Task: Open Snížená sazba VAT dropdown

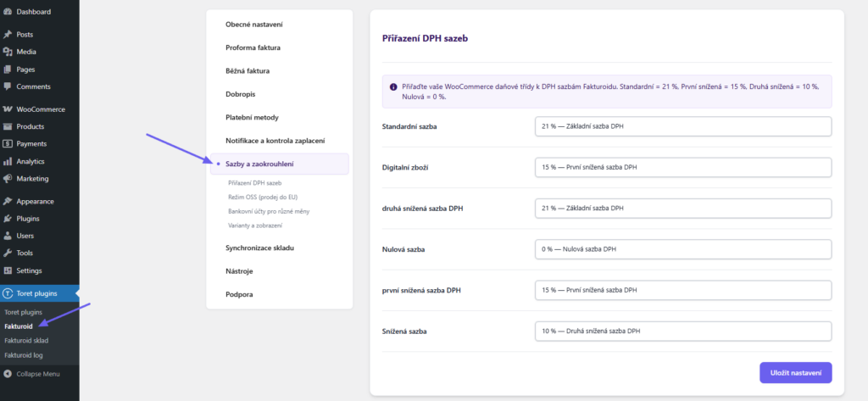Action: coord(683,331)
